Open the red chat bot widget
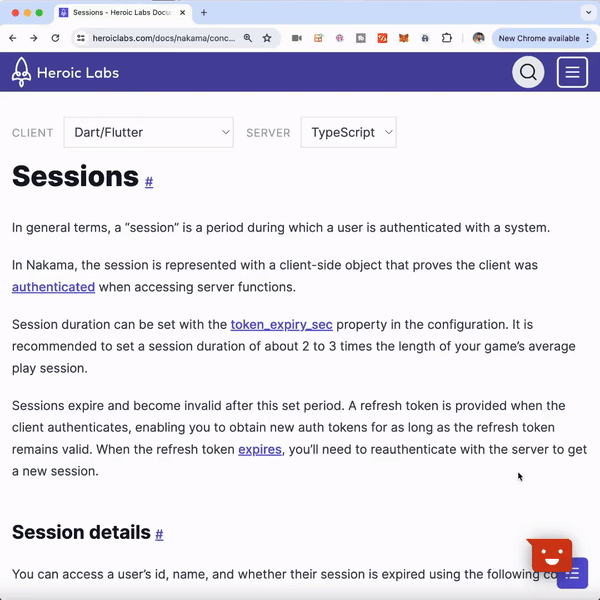The width and height of the screenshot is (600, 600). pos(550,554)
